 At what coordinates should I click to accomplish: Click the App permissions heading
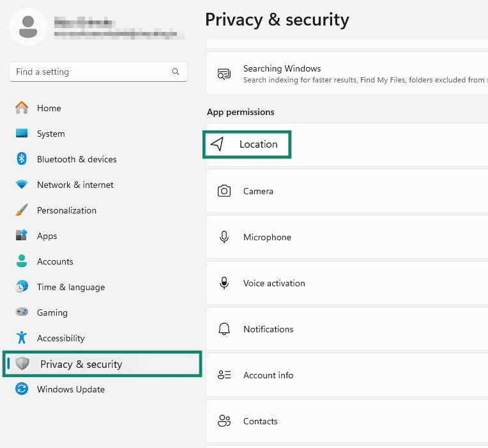pyautogui.click(x=241, y=112)
